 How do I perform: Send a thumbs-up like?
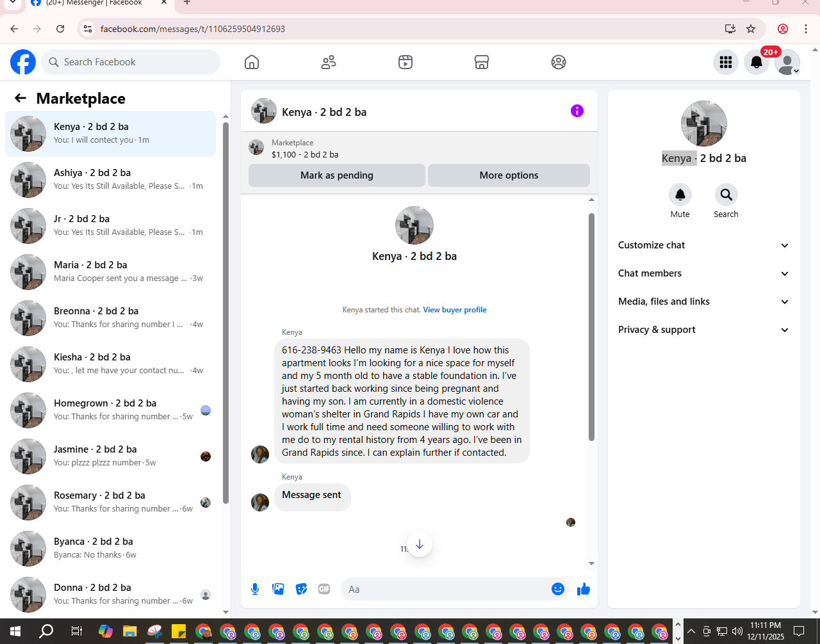pos(584,589)
